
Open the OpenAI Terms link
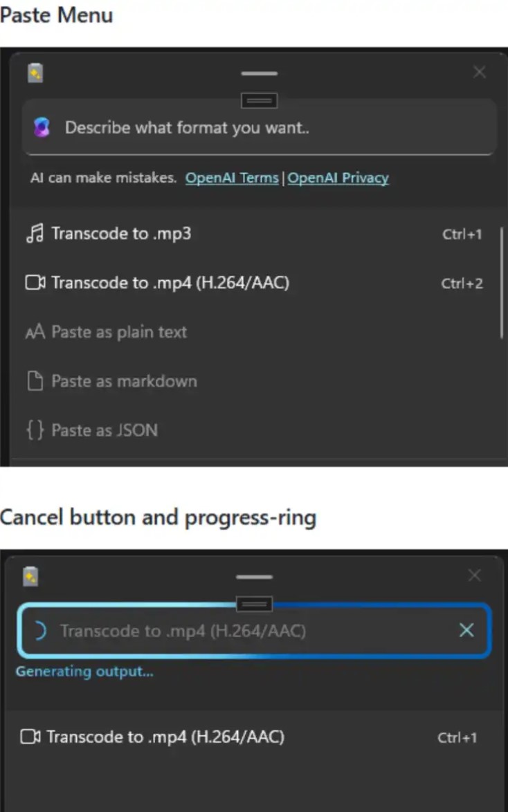232,178
